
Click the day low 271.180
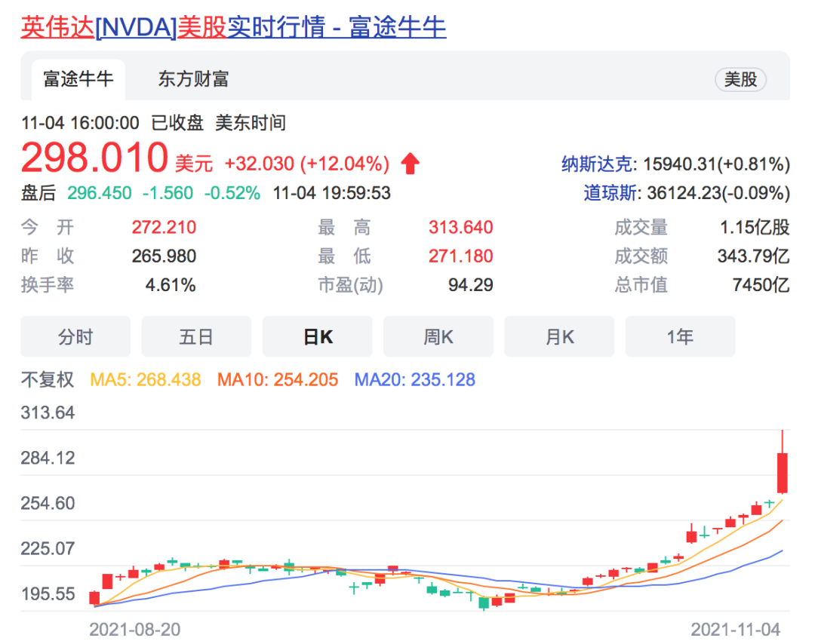coord(460,256)
